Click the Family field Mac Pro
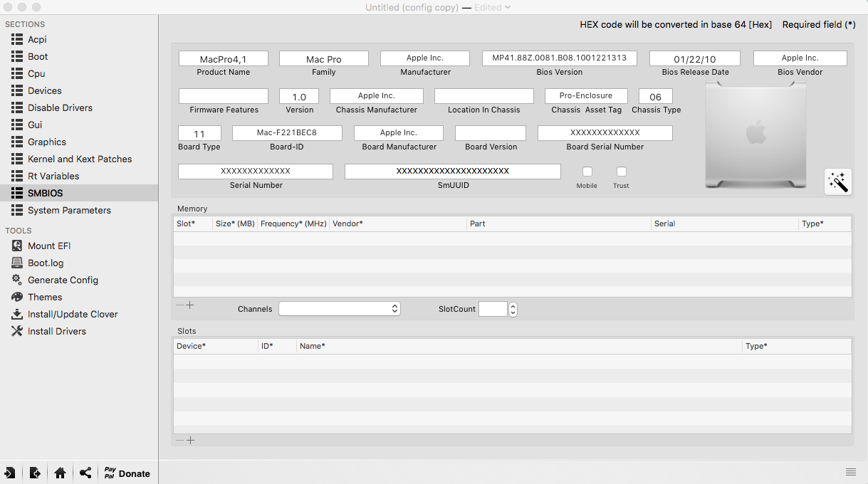868x484 pixels. [x=324, y=58]
